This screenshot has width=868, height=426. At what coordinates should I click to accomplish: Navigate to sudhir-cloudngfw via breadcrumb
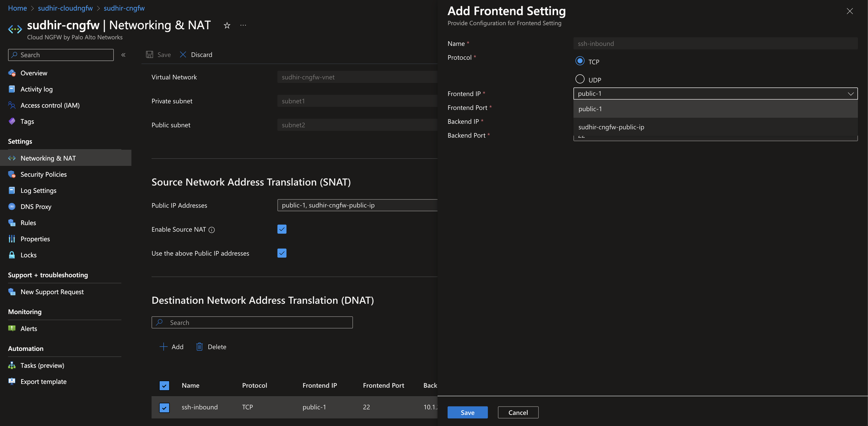(x=65, y=8)
